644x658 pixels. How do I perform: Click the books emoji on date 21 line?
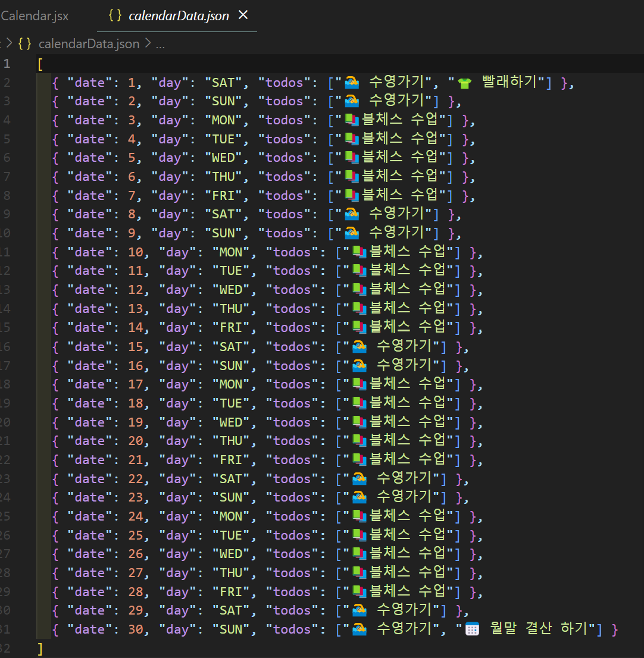(359, 459)
